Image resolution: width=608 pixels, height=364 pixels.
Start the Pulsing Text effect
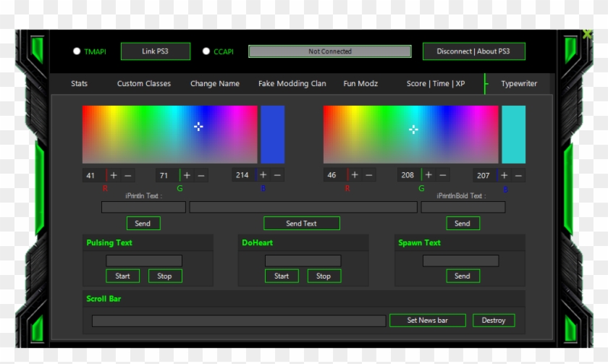pos(122,276)
